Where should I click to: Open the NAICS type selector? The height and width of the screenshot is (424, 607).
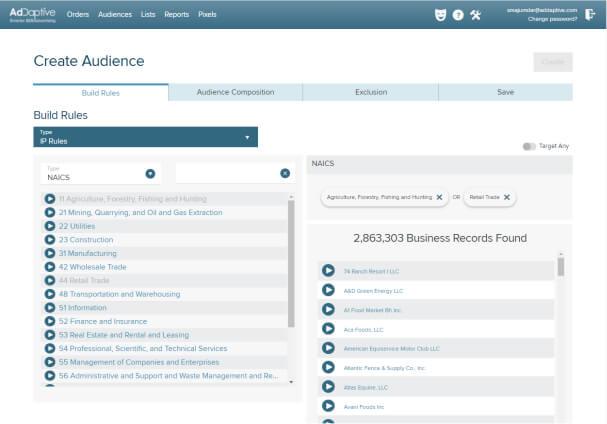(x=100, y=173)
